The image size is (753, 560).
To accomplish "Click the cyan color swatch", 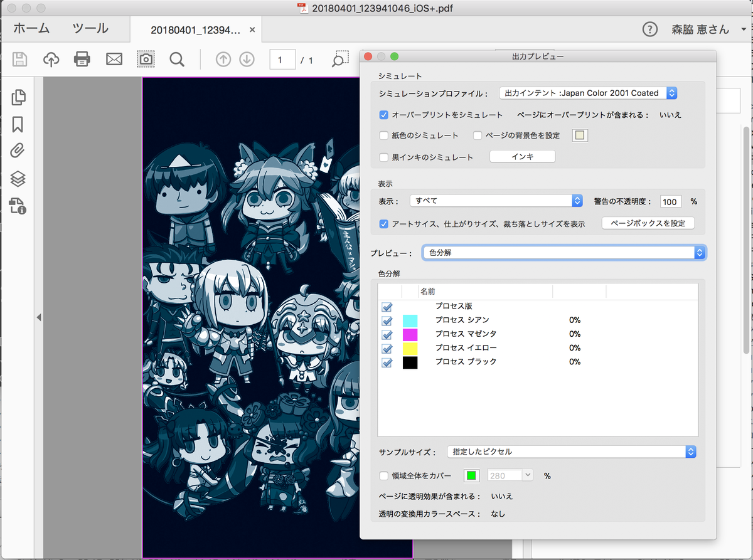I will point(410,320).
